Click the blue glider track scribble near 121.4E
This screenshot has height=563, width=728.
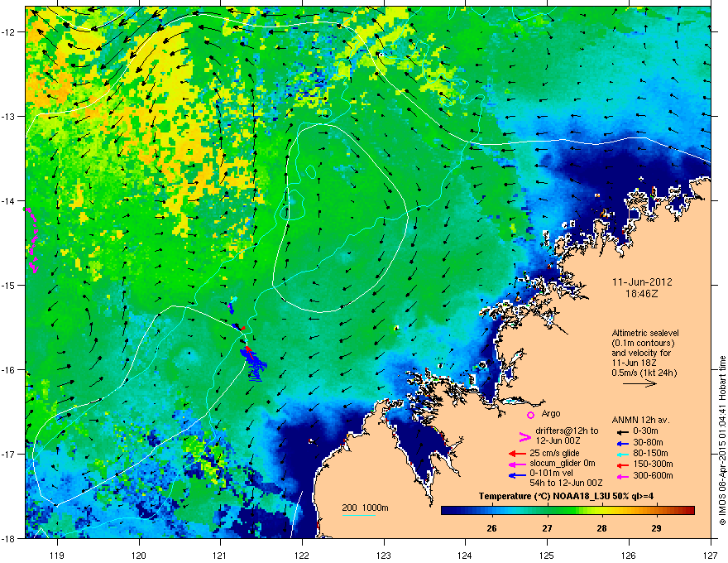pos(255,364)
